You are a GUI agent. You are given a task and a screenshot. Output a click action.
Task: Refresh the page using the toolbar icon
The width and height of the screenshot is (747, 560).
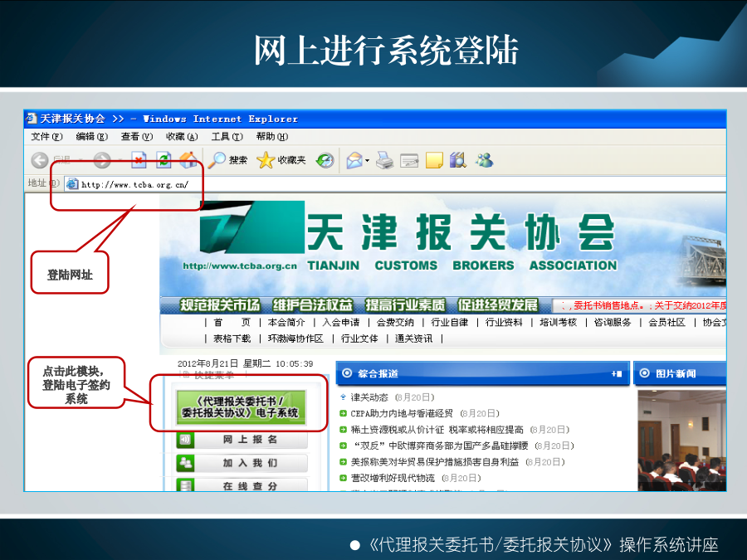click(x=164, y=160)
